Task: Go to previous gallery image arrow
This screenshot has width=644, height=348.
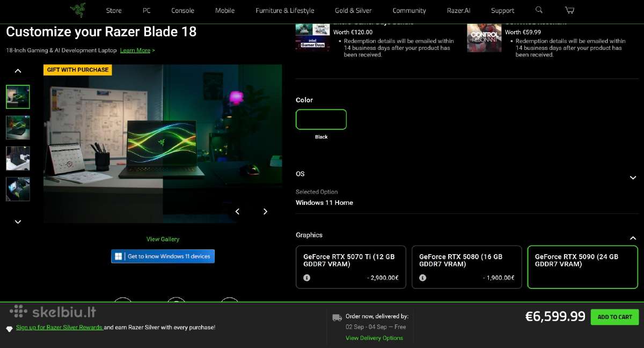Action: [x=237, y=211]
